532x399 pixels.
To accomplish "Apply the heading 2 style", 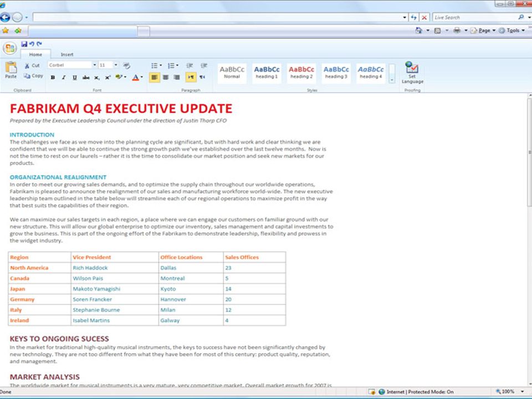I will pyautogui.click(x=301, y=73).
